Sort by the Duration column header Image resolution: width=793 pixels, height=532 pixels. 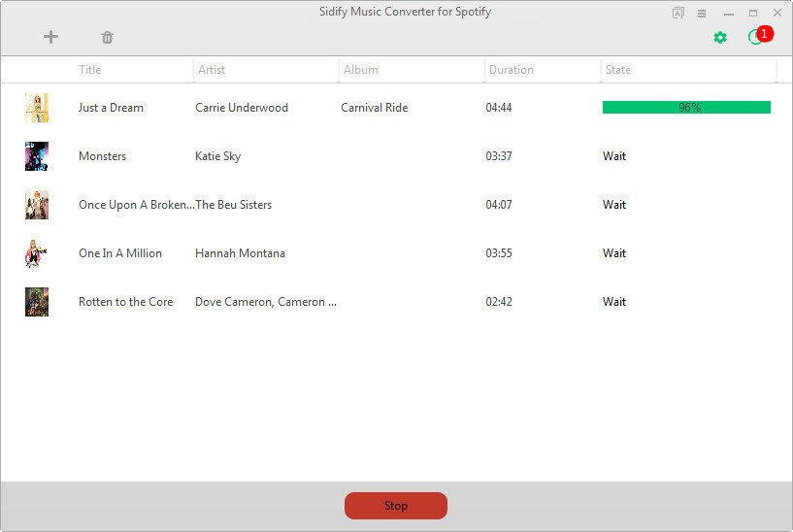(x=512, y=70)
